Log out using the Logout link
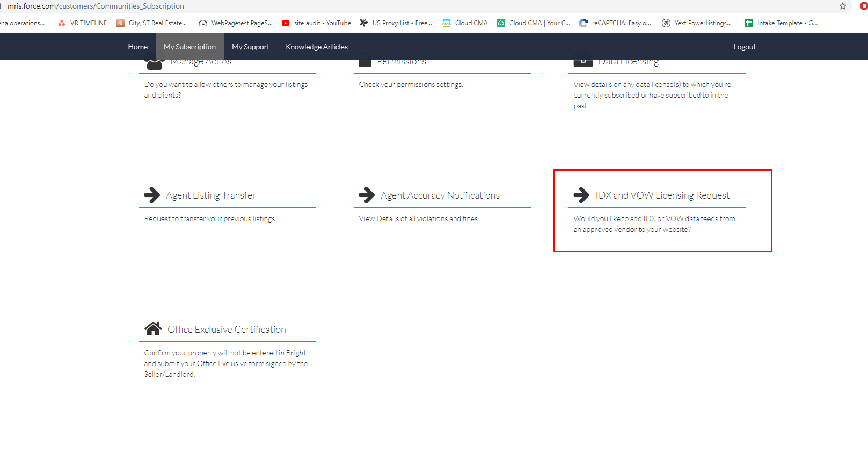 (x=745, y=47)
